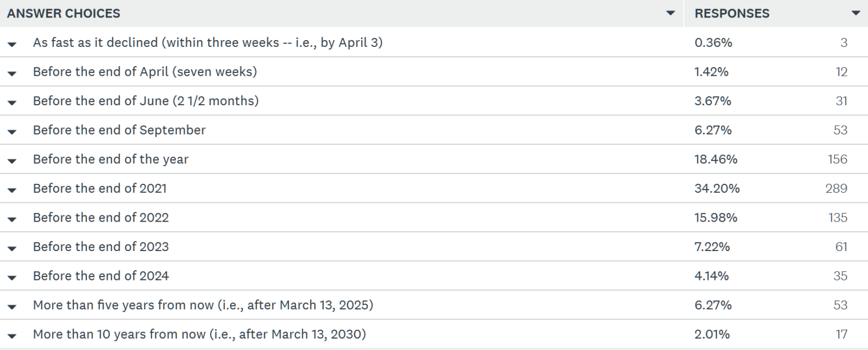868x350 pixels.
Task: Expand the 'Before the end of 2023' arrow
Action: pyautogui.click(x=12, y=248)
